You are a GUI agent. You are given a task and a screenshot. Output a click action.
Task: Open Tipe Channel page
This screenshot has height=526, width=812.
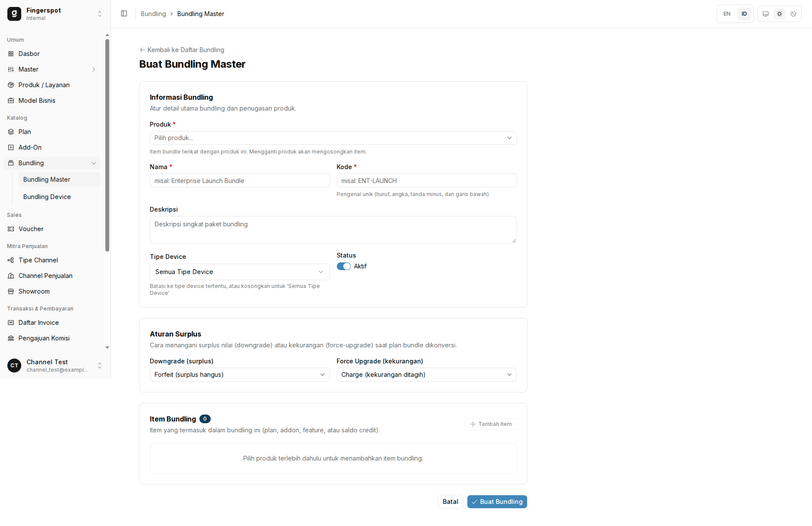tap(52, 260)
